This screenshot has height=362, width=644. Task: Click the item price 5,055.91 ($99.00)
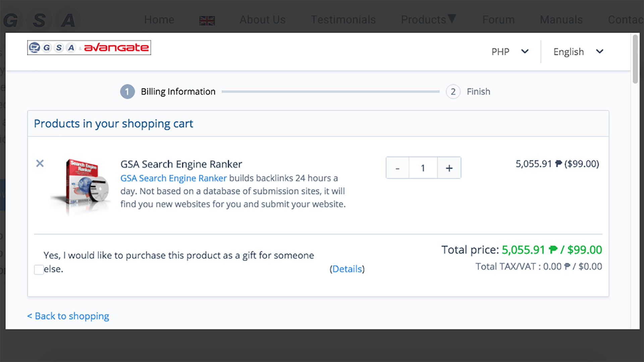pos(557,164)
